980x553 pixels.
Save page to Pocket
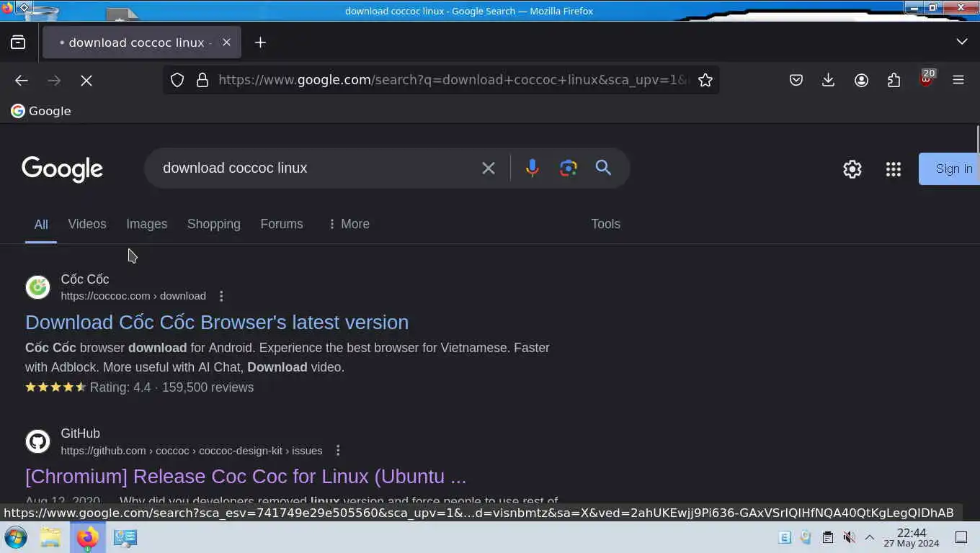(x=796, y=80)
